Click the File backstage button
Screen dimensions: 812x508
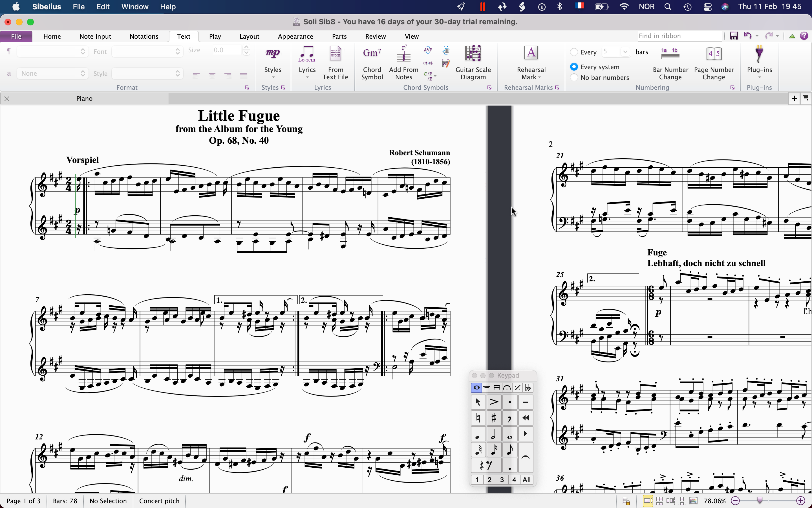click(16, 36)
